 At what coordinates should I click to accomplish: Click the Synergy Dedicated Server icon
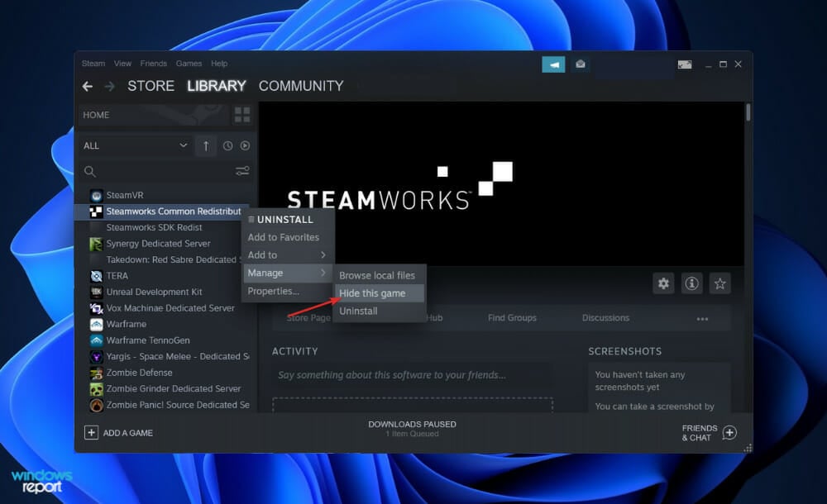pos(96,244)
